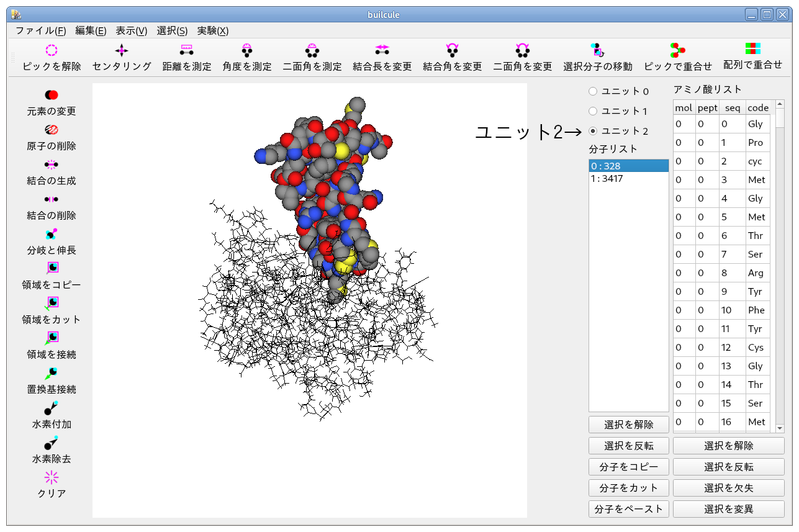Activate the 二面角を測定 dihedral measure tool
Viewport: 799px width, 532px height.
[x=312, y=51]
